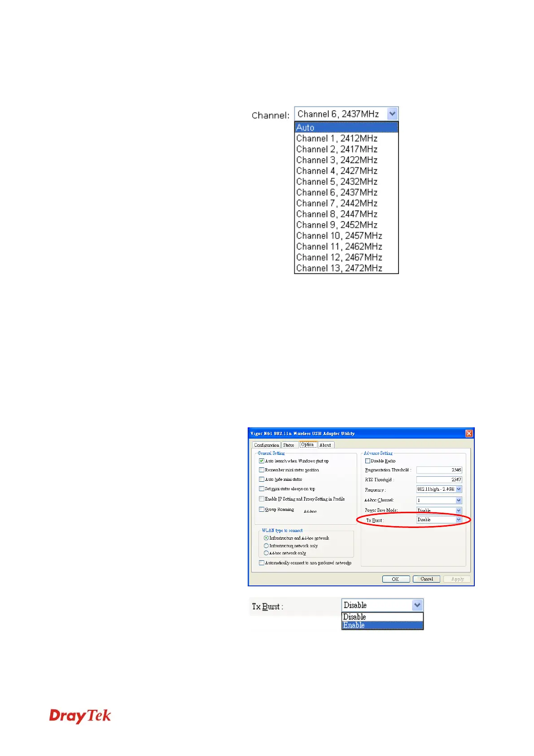Switch to the Status tab
The width and height of the screenshot is (534, 756).
289,445
